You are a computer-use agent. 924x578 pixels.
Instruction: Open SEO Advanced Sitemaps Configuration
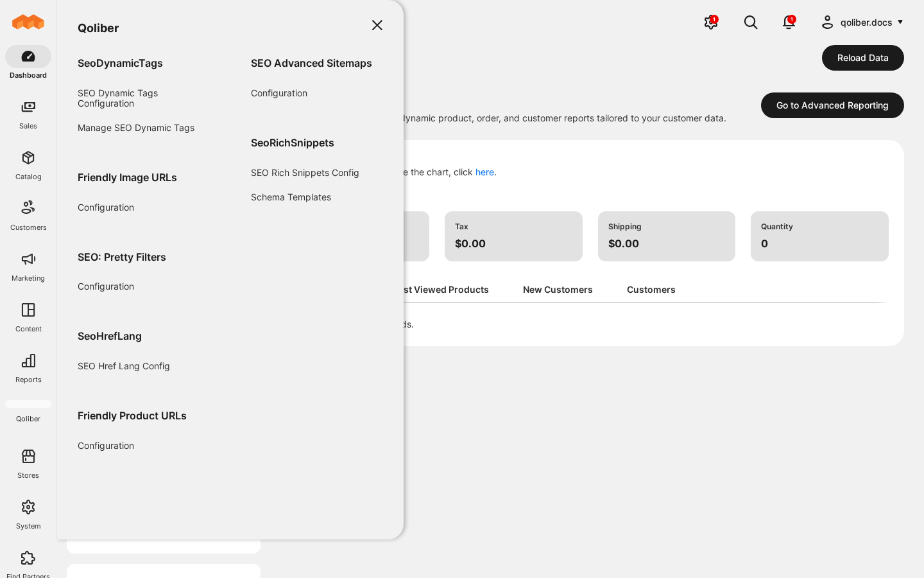(279, 93)
